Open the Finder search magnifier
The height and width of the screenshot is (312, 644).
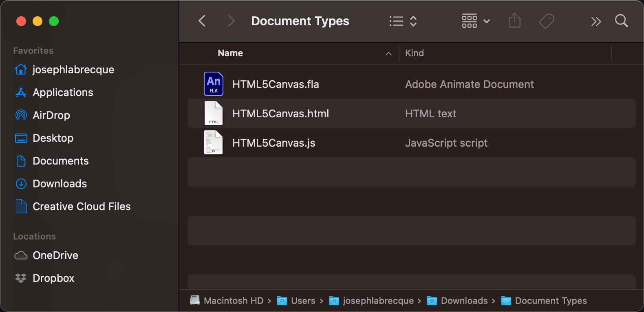click(621, 21)
